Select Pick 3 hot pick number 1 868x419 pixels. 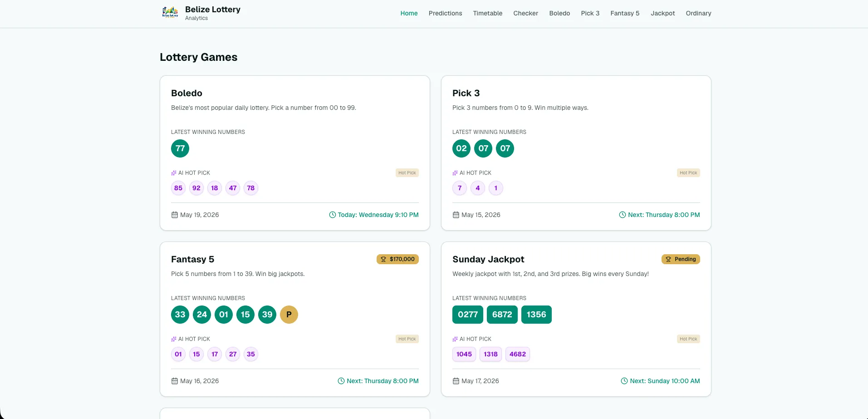[496, 188]
